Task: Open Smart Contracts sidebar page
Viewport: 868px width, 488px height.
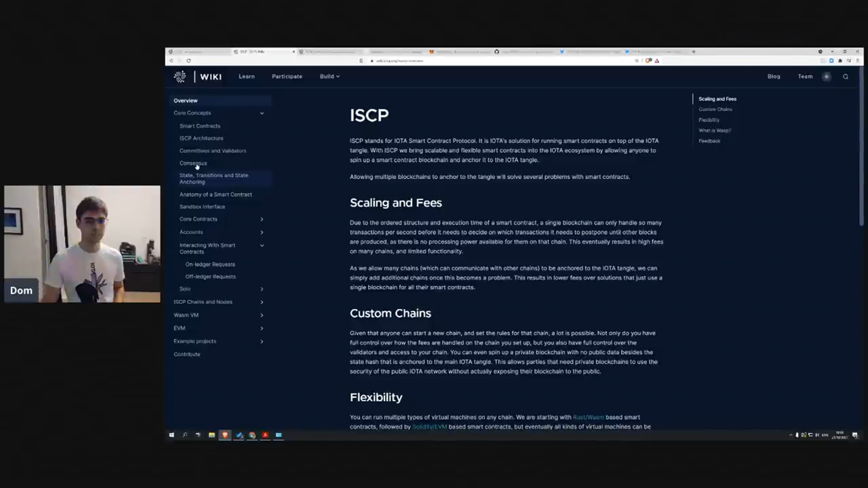Action: (x=200, y=126)
